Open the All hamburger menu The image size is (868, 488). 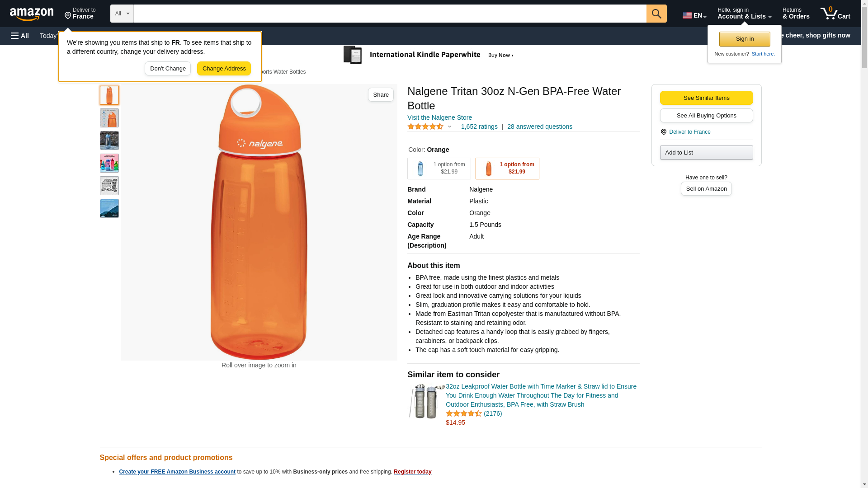coord(20,36)
